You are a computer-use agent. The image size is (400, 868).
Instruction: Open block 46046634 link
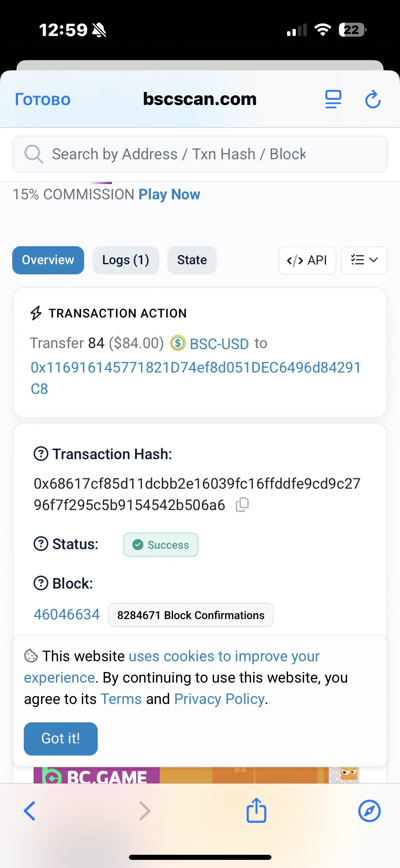coord(67,614)
